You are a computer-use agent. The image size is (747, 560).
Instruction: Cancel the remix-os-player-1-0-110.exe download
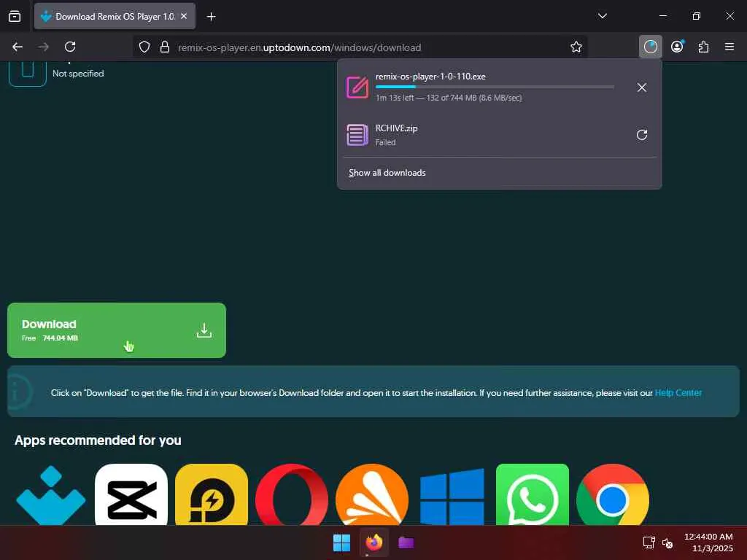pos(642,87)
